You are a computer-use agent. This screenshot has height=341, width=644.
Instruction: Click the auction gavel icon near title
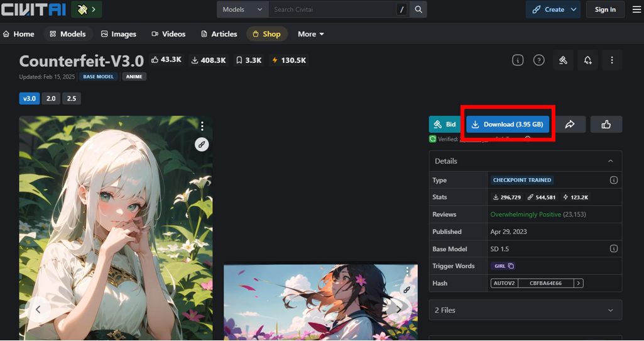coord(563,60)
